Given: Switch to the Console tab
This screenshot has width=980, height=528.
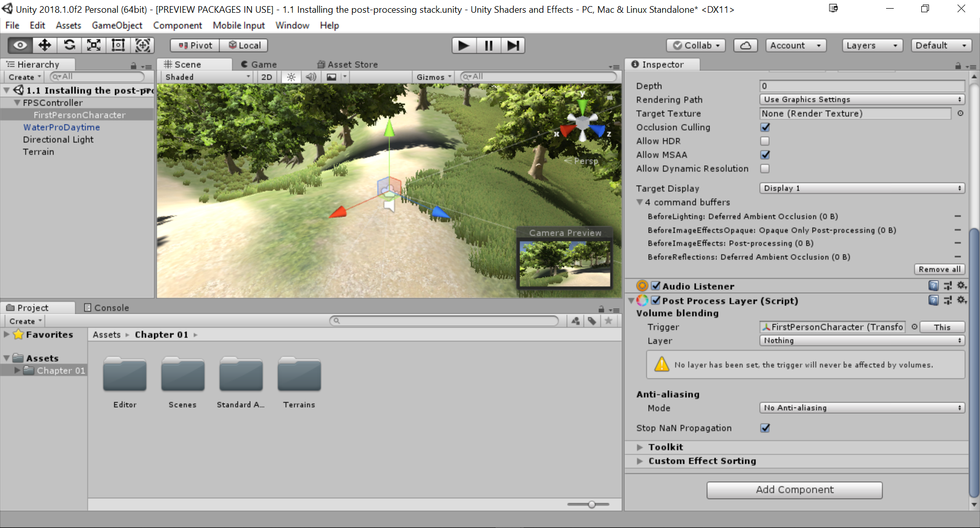Looking at the screenshot, I should [x=106, y=308].
